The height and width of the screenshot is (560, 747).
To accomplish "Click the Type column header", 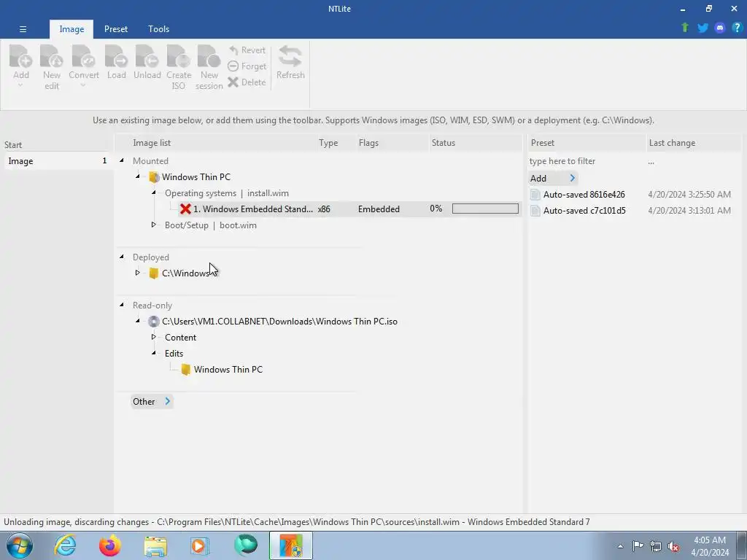I will pos(336,143).
